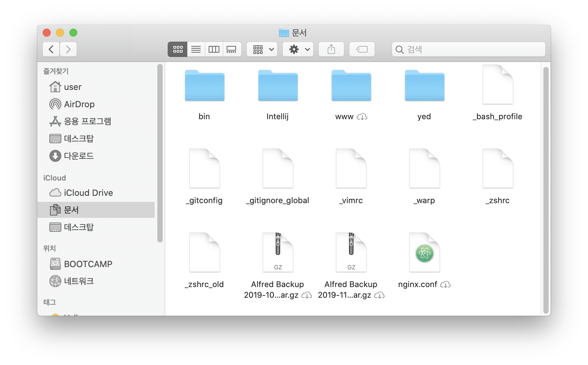
Task: Click the disk icon beside BOOTCAMP
Action: click(x=55, y=264)
